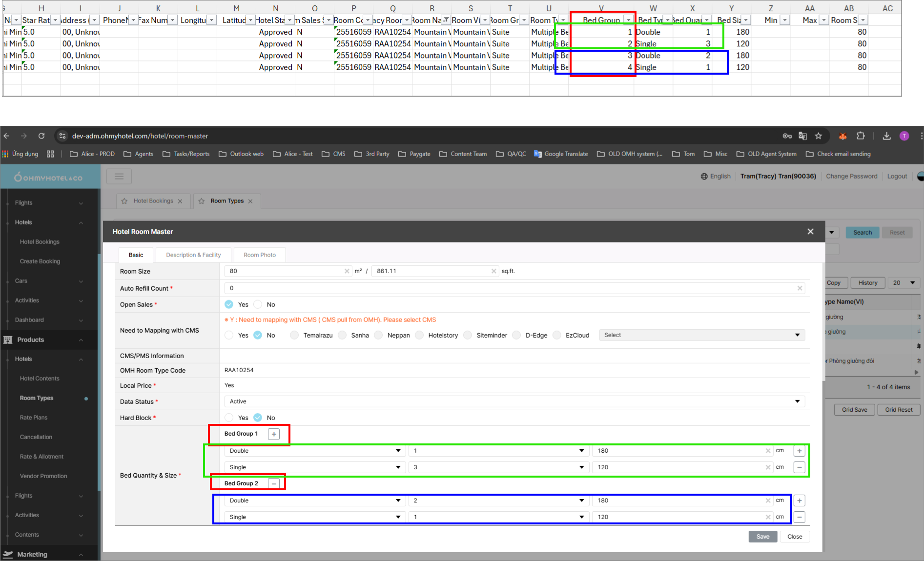Image resolution: width=924 pixels, height=561 pixels.
Task: Click the minus icon beside Bed Group 2
Action: pyautogui.click(x=274, y=483)
